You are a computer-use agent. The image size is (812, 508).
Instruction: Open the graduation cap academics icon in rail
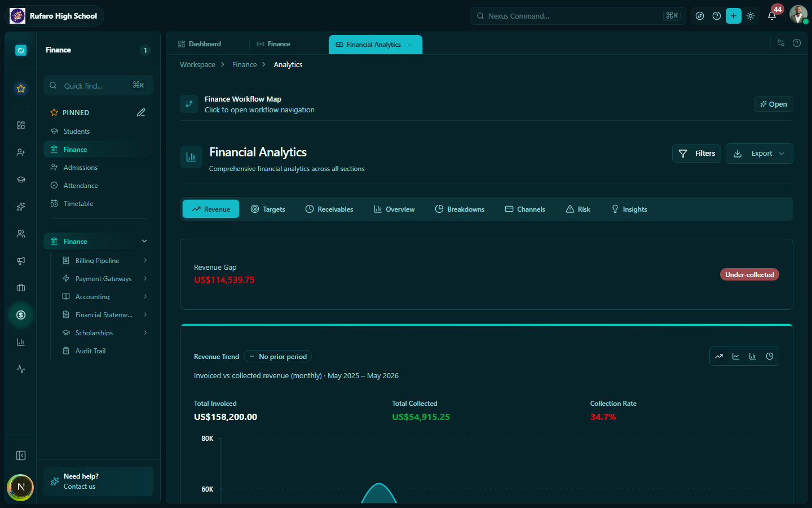(21, 179)
